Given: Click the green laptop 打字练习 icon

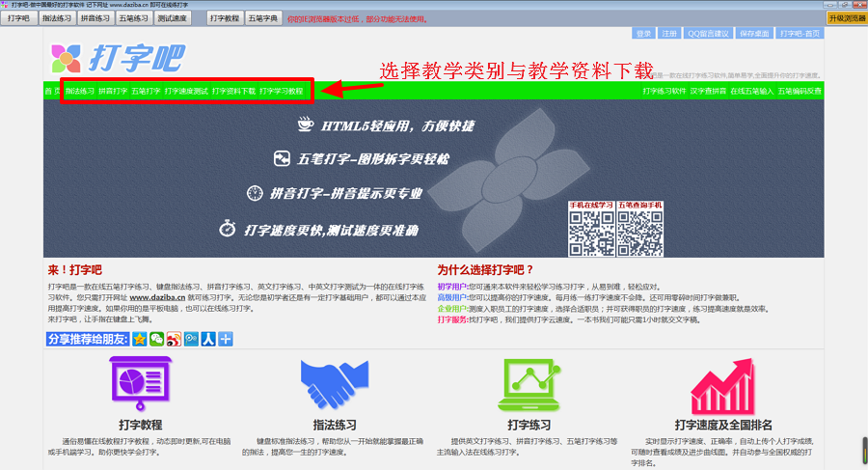Looking at the screenshot, I should (529, 384).
